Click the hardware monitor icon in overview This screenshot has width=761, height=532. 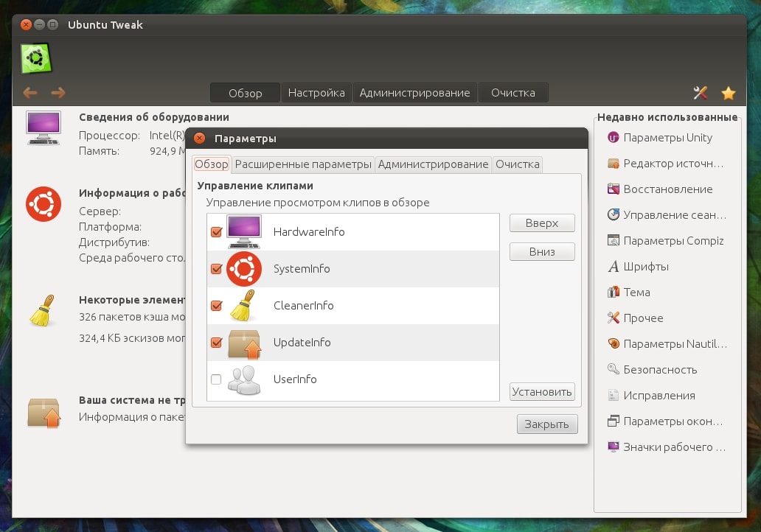[44, 127]
